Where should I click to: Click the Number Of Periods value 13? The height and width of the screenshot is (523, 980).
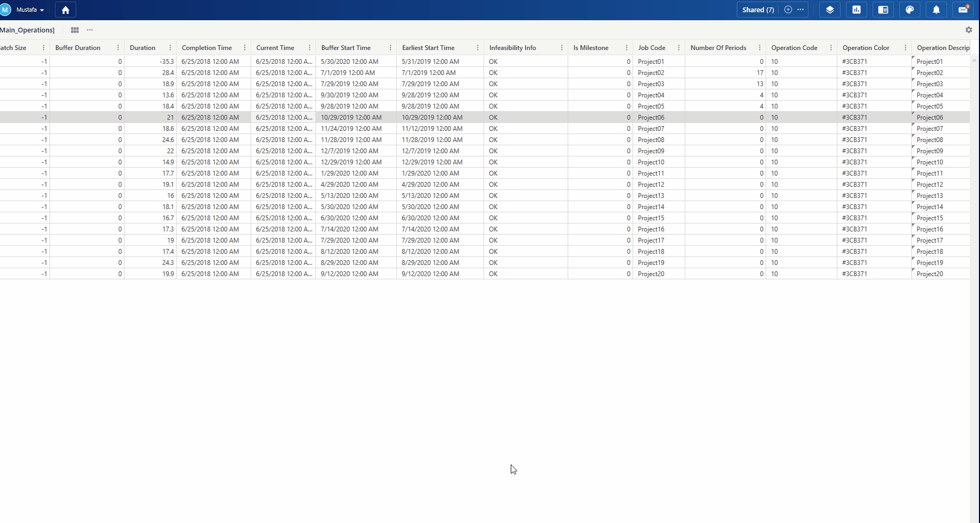point(725,84)
